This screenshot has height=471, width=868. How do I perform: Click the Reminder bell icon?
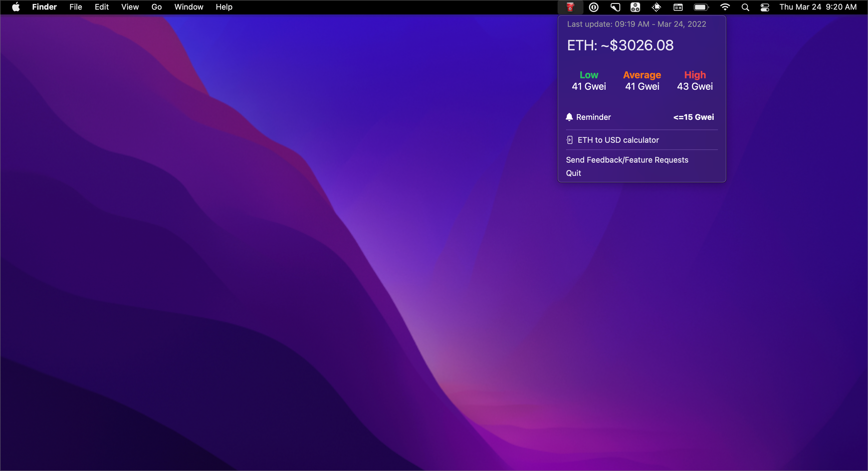[569, 117]
